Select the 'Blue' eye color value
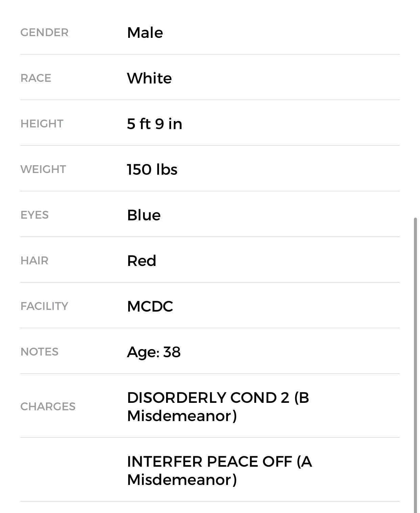420x513 pixels. click(144, 215)
